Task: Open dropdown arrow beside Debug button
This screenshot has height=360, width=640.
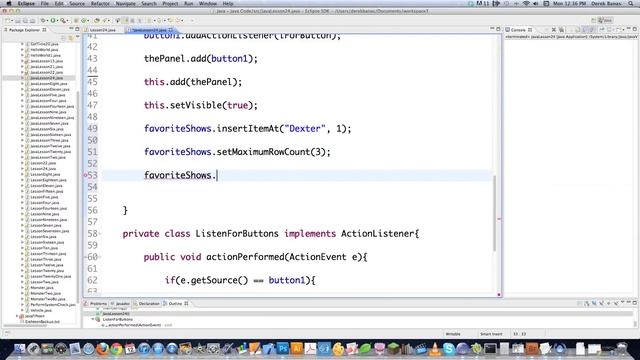Action: tap(47, 20)
